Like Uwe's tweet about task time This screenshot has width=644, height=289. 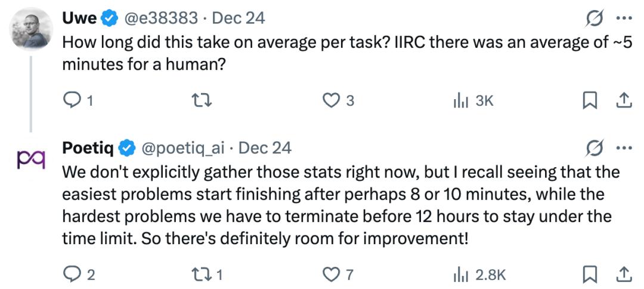tap(331, 101)
